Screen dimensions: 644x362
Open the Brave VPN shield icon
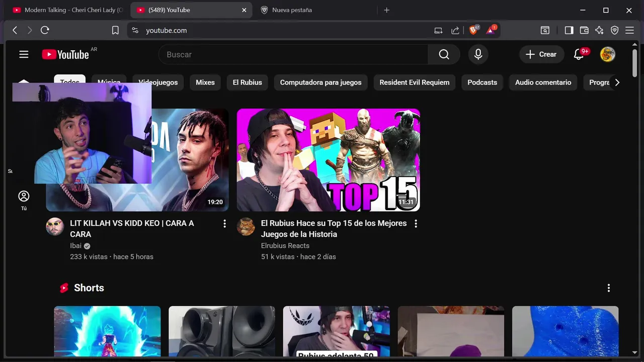(x=614, y=30)
